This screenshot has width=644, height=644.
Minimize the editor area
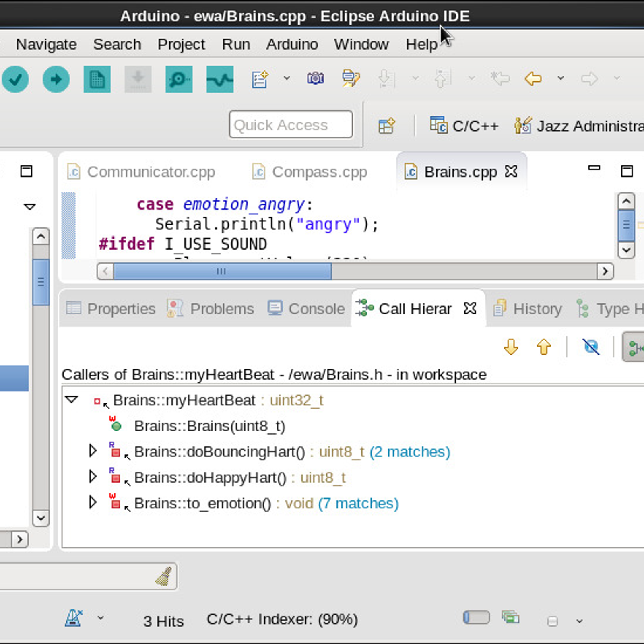pyautogui.click(x=594, y=168)
